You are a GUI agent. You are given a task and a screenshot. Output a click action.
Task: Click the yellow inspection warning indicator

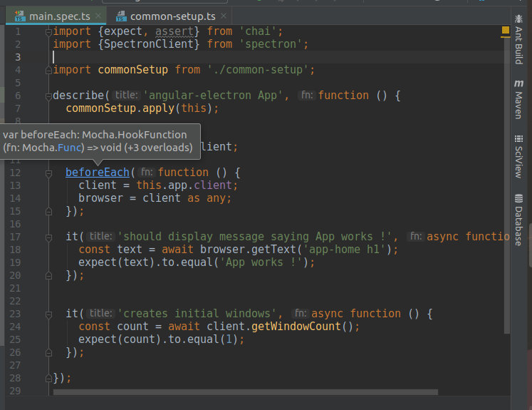click(505, 30)
